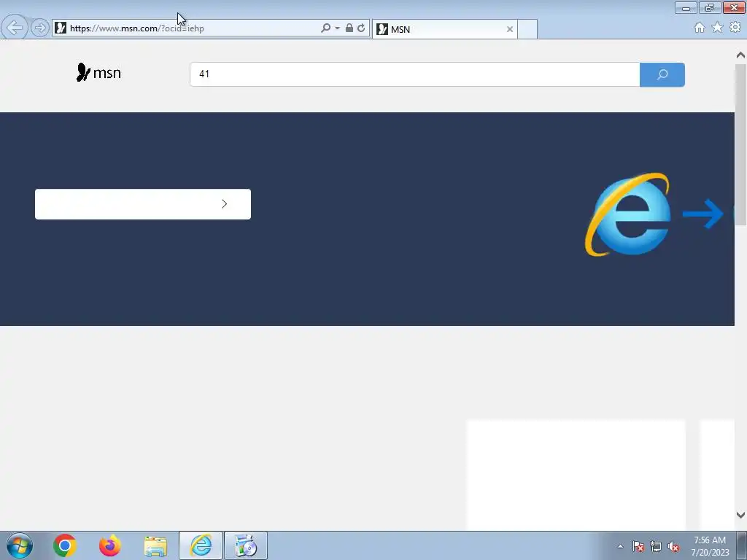Launch Google Chrome from the taskbar
The height and width of the screenshot is (560, 747).
coord(65,545)
